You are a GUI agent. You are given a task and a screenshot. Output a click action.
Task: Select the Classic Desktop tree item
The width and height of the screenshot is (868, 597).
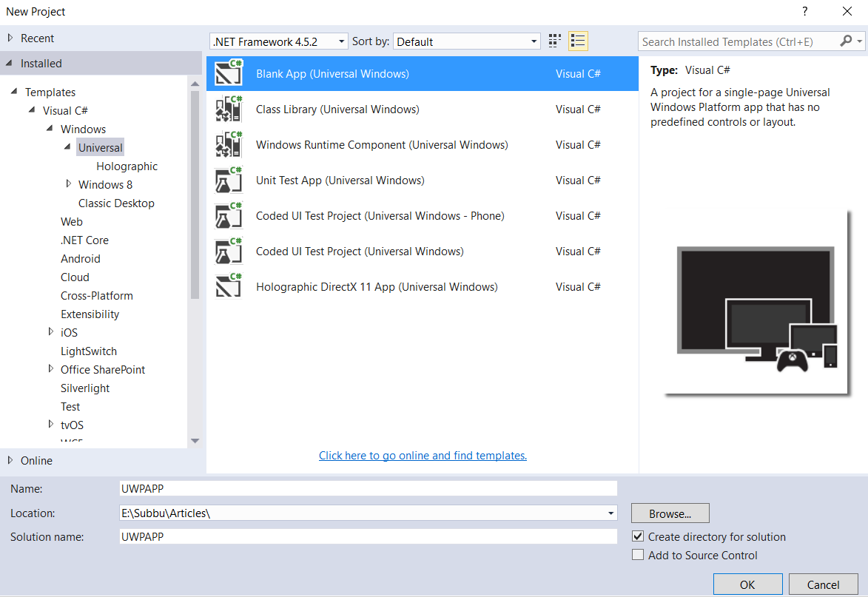click(116, 203)
